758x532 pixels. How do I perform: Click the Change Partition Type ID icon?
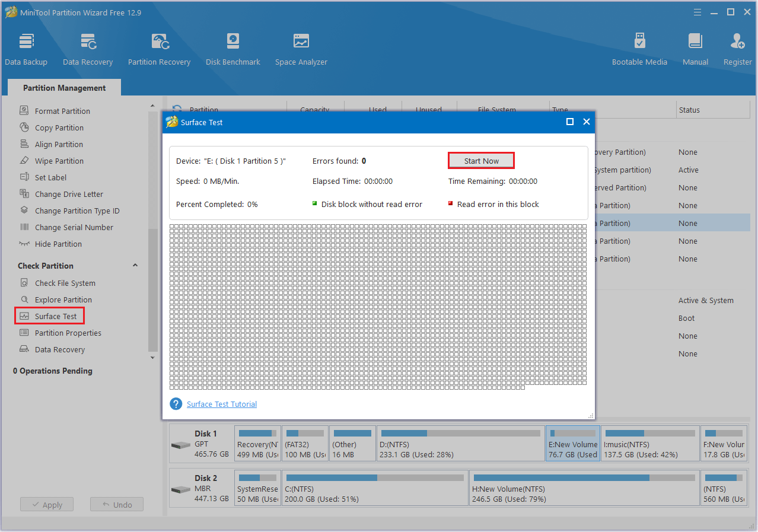[24, 210]
